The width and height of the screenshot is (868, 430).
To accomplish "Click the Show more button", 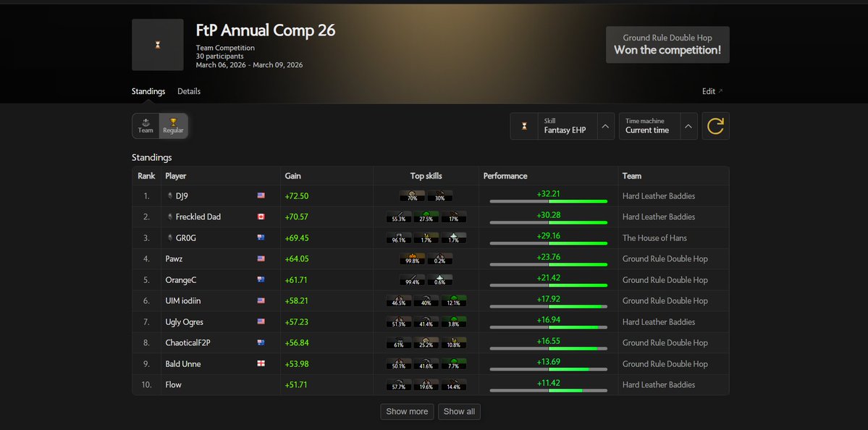I will 407,412.
